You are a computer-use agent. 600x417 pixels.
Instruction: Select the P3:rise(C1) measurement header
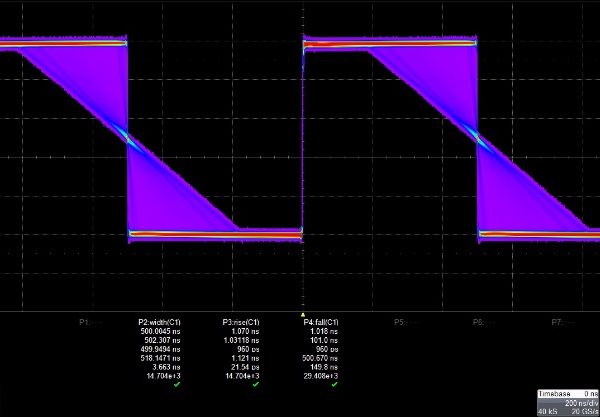tap(242, 322)
